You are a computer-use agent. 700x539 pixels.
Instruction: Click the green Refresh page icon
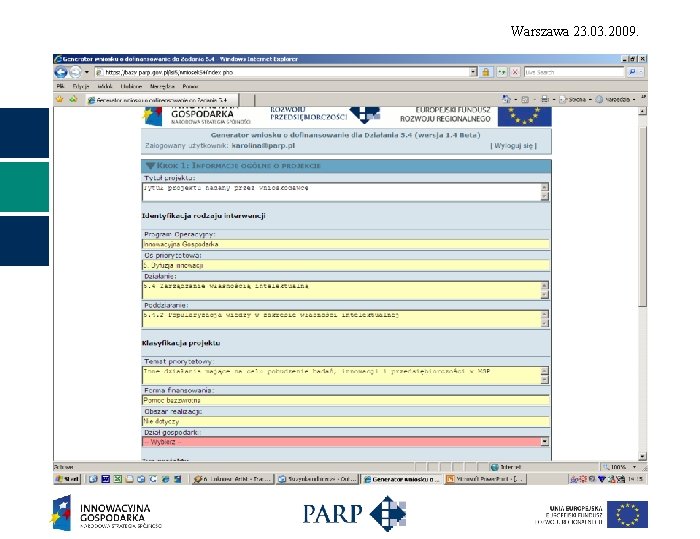coord(502,72)
